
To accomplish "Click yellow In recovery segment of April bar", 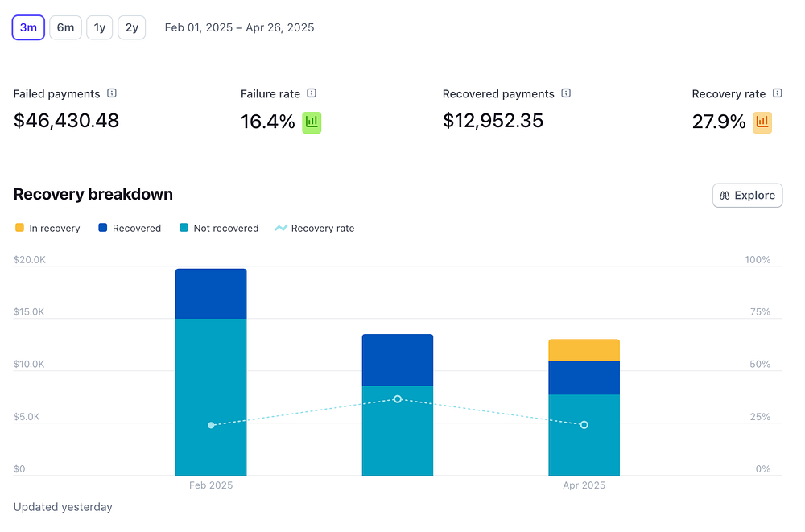I will pos(584,350).
